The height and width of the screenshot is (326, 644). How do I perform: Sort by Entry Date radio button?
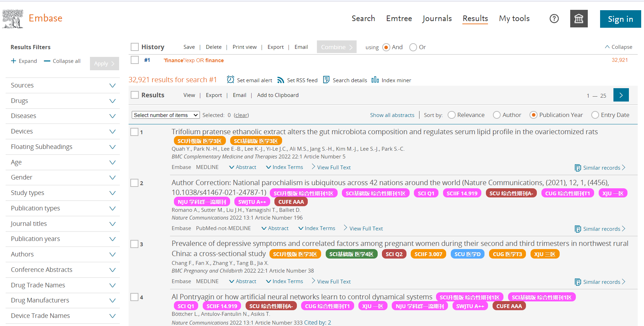tap(595, 115)
